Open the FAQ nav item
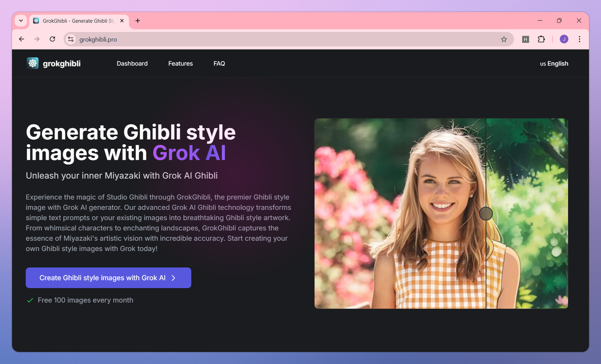This screenshot has width=601, height=364. 219,64
